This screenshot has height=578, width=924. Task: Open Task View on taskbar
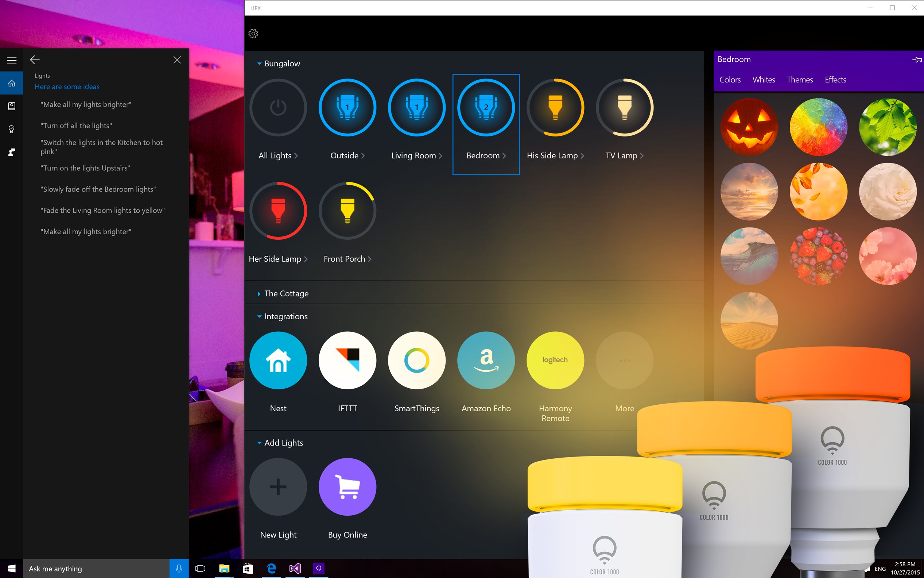pyautogui.click(x=200, y=569)
